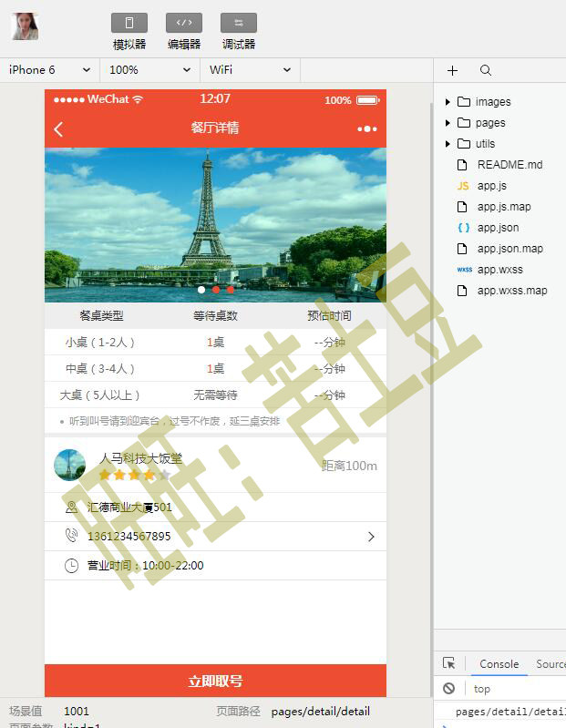Click the 无需等待 cell
The width and height of the screenshot is (566, 728).
pos(215,395)
